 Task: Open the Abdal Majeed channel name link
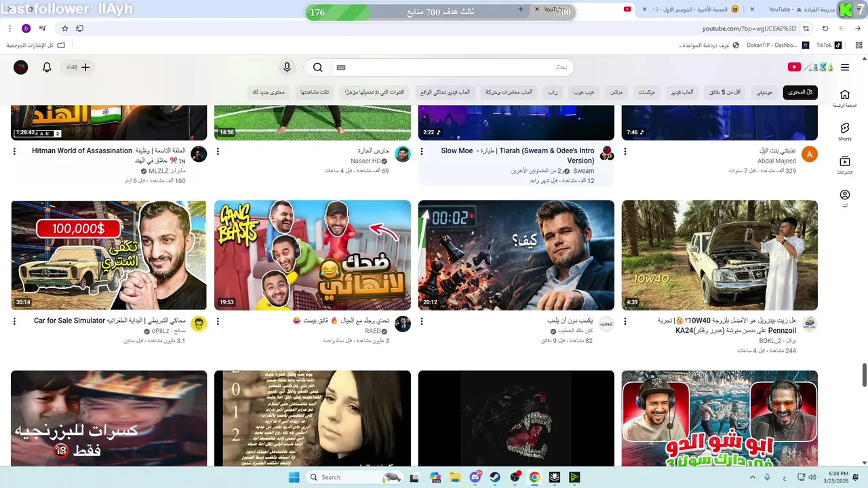point(776,161)
